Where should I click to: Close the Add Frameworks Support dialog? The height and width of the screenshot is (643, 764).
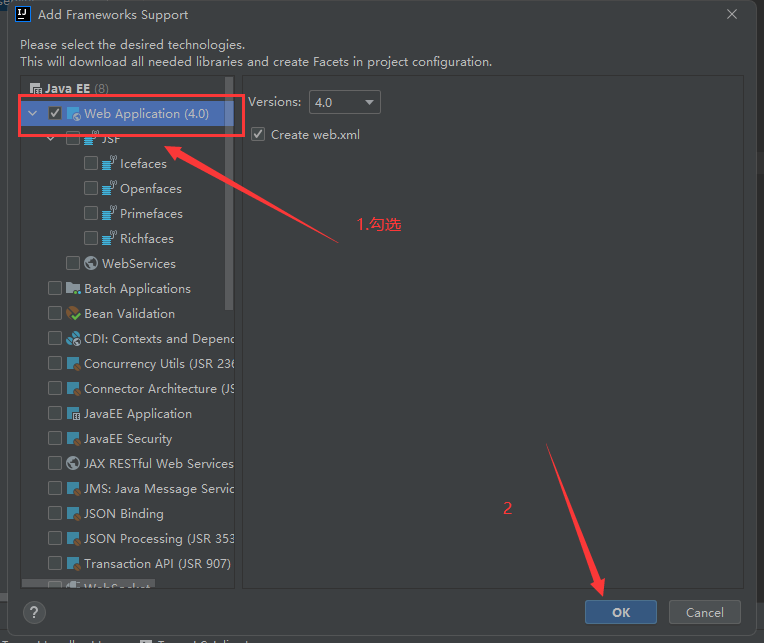[732, 14]
